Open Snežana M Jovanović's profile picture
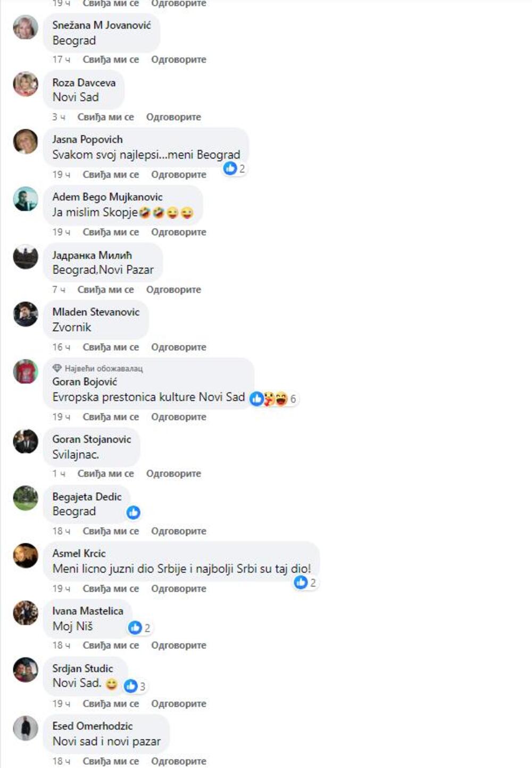The image size is (532, 768). (x=26, y=28)
